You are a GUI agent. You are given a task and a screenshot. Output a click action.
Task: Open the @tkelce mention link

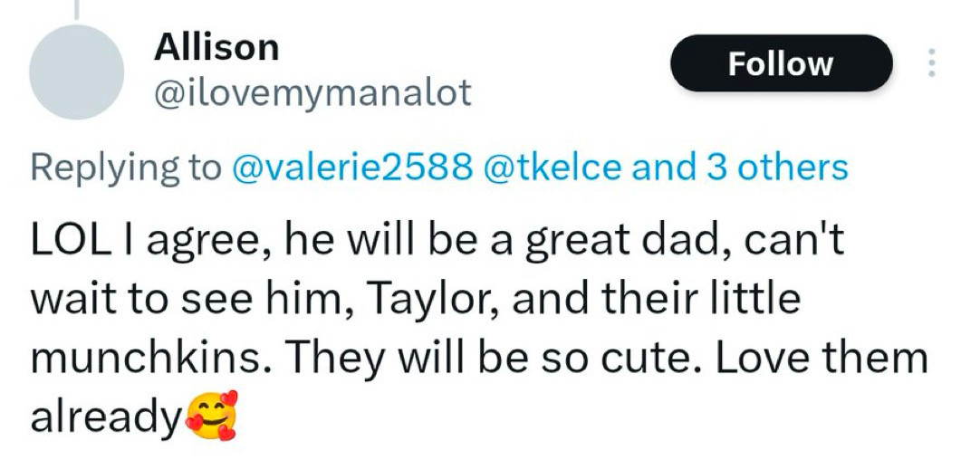(x=552, y=167)
